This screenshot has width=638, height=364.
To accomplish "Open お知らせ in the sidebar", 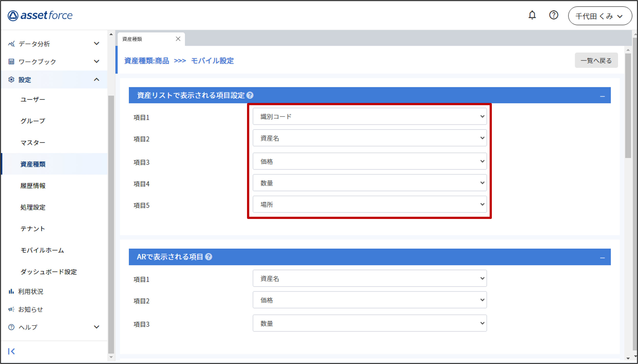I will tap(30, 309).
